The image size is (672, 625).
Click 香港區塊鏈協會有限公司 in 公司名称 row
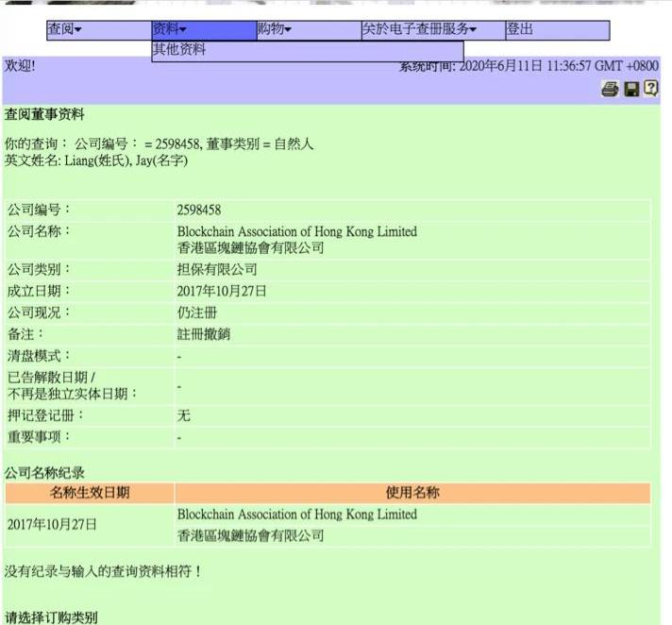[250, 247]
